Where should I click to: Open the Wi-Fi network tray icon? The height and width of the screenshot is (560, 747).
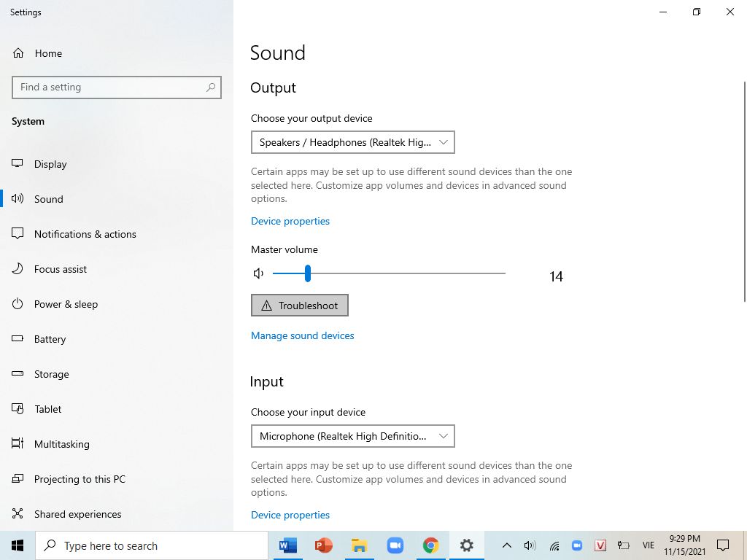tap(554, 545)
